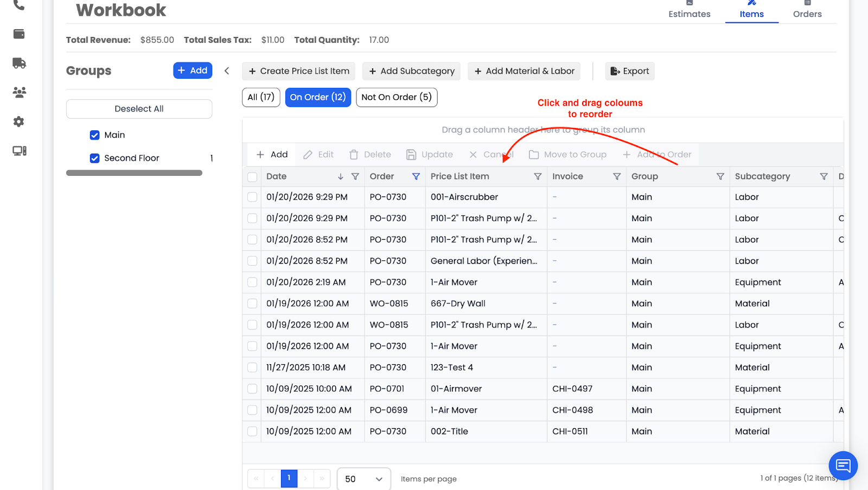Click the delivery truck sidebar icon

pyautogui.click(x=19, y=63)
